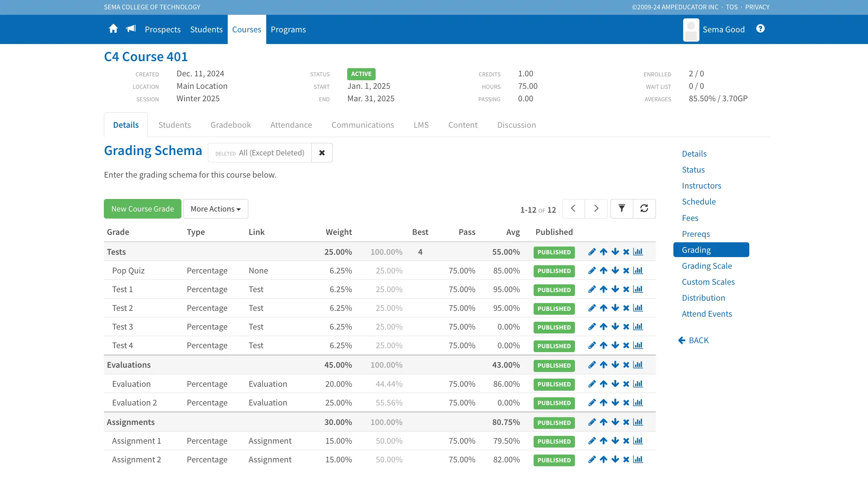Open Custom Scales sidebar link
868x483 pixels.
pyautogui.click(x=708, y=282)
